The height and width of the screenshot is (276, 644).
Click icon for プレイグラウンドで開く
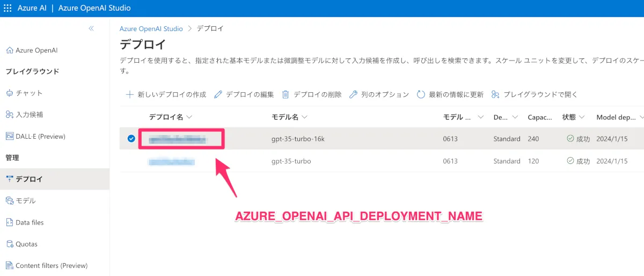pyautogui.click(x=495, y=94)
